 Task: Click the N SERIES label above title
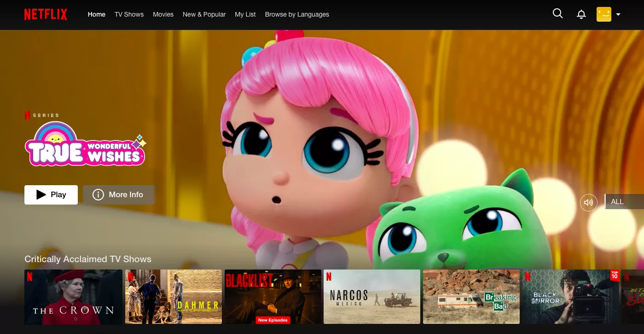point(42,115)
